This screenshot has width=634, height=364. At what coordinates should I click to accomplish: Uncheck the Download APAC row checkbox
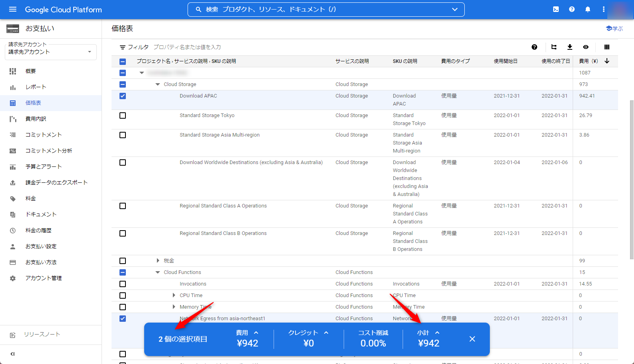[x=123, y=96]
